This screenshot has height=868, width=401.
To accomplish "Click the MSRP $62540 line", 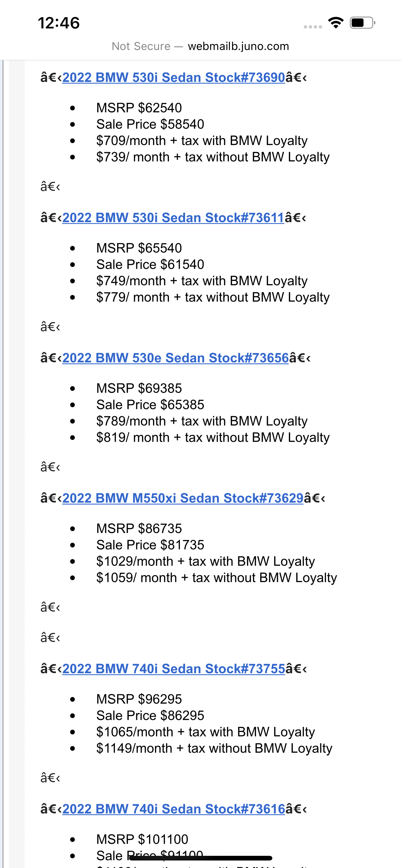I will (139, 108).
